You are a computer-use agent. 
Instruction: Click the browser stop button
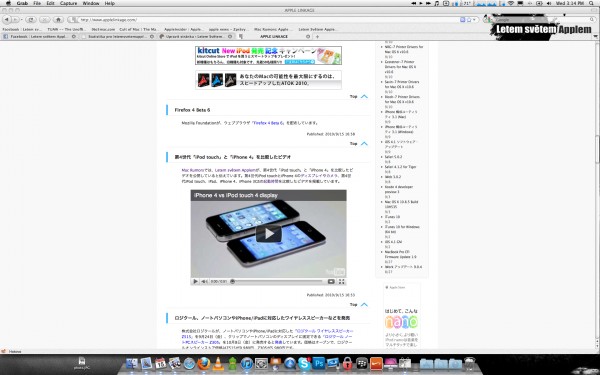tap(44, 20)
